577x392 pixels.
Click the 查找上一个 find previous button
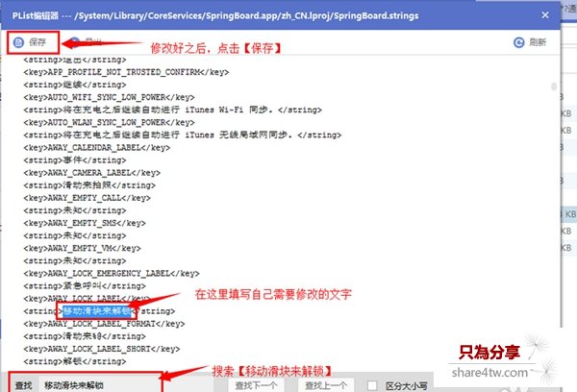pyautogui.click(x=326, y=385)
